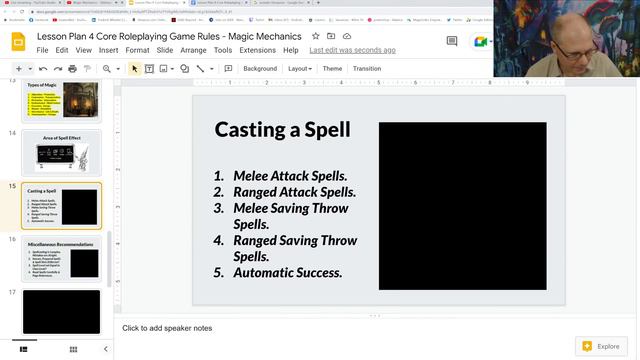Image resolution: width=640 pixels, height=360 pixels.
Task: Open the Slide menu
Action: 165,50
